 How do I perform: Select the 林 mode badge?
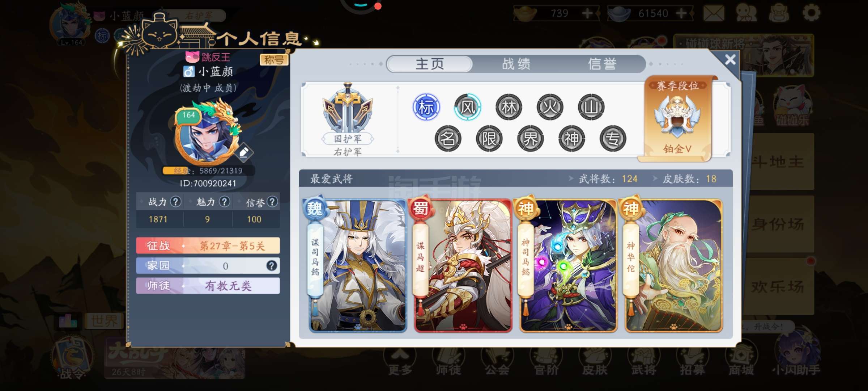[509, 107]
